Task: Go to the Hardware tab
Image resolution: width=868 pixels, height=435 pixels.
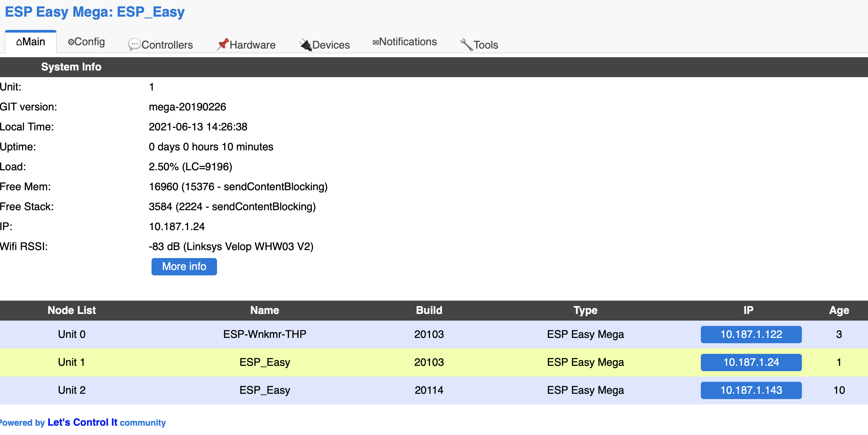Action: (x=246, y=45)
